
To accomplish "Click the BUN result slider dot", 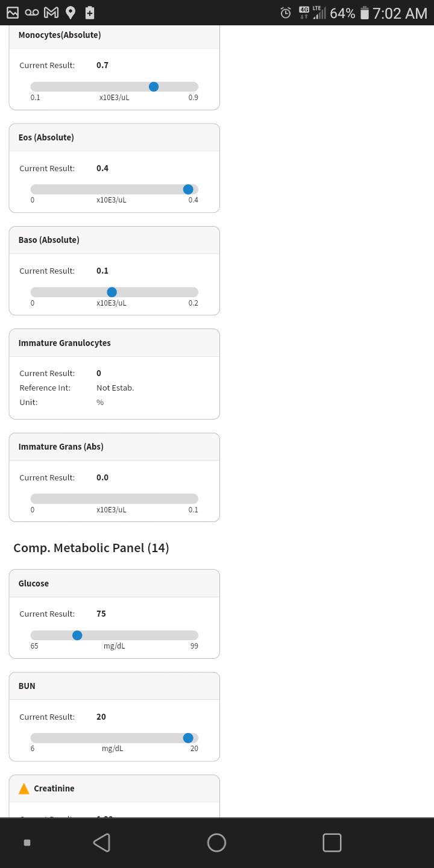I will pos(188,738).
